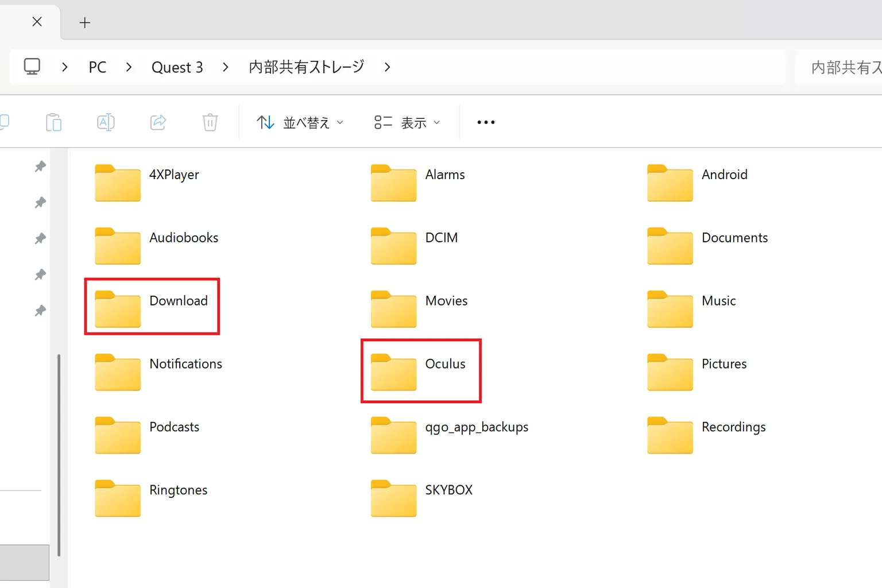Viewport: 882px width, 588px height.
Task: Click the PC monitor icon in address bar
Action: (32, 67)
